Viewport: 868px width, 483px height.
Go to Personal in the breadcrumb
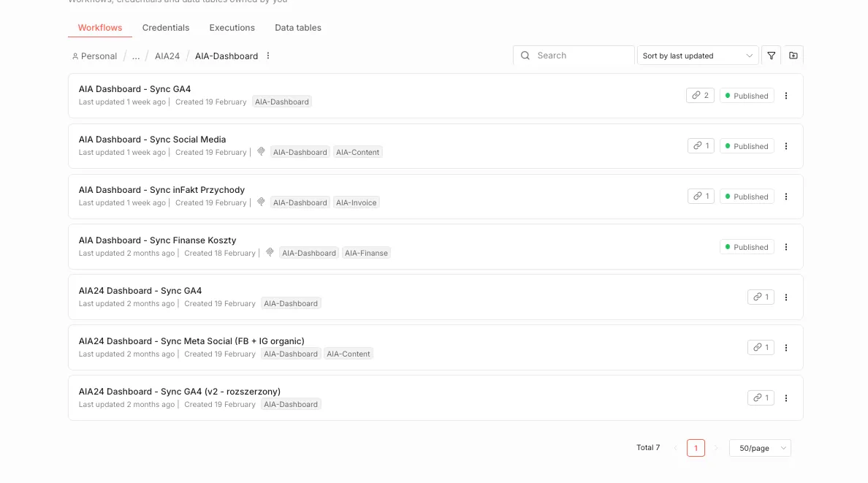(99, 56)
